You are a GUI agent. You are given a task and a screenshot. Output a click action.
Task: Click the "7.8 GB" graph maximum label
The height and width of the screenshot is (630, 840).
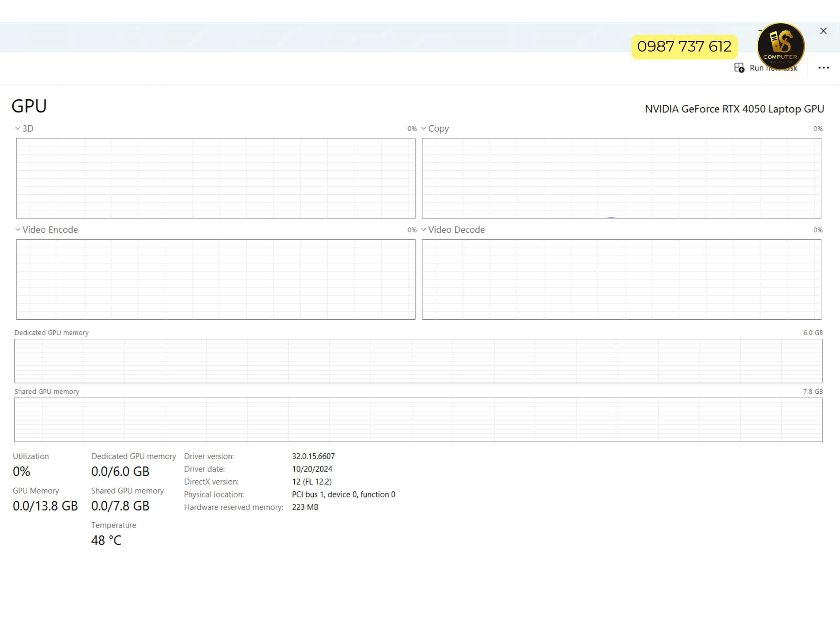813,391
